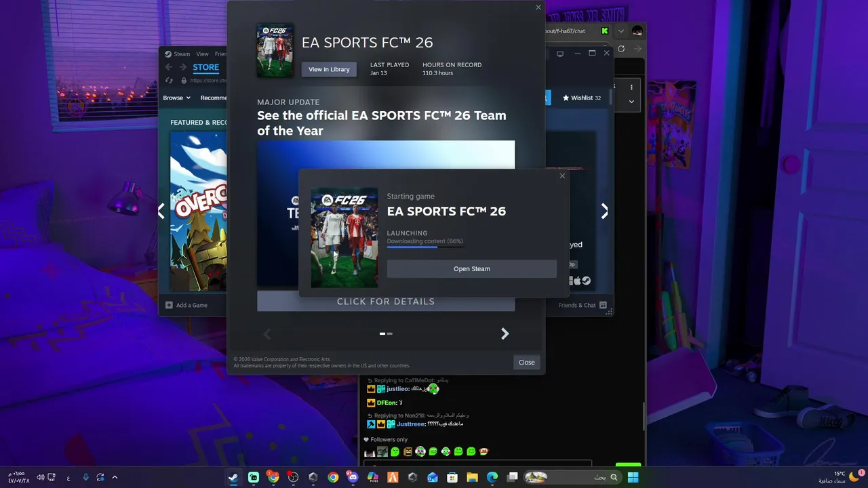
Task: Open Google Chrome from the taskbar
Action: (333, 477)
